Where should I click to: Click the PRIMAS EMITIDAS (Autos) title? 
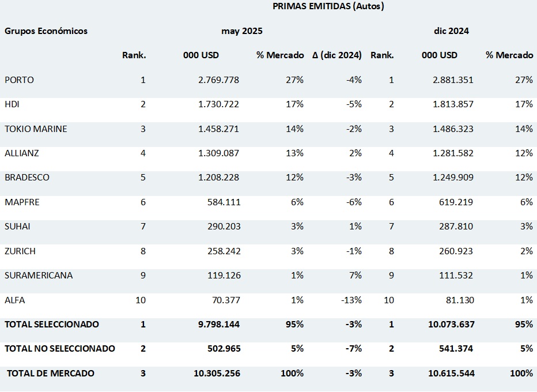pos(328,6)
